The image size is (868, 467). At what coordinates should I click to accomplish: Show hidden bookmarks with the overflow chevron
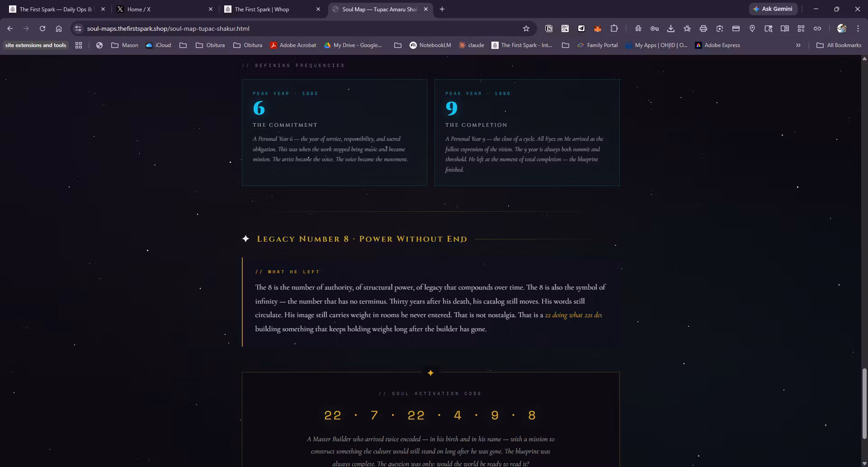798,45
